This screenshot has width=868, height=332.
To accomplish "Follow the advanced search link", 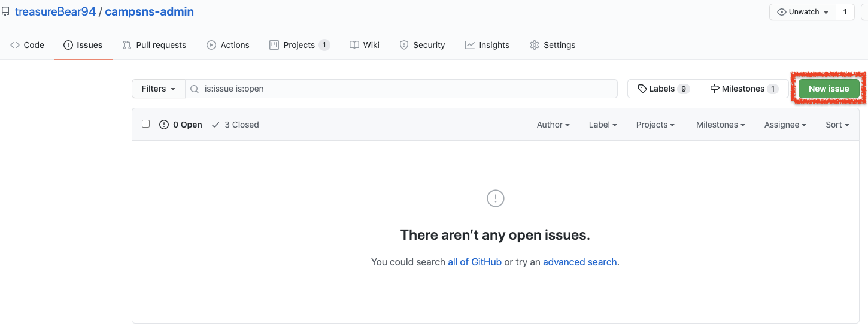I will [579, 262].
